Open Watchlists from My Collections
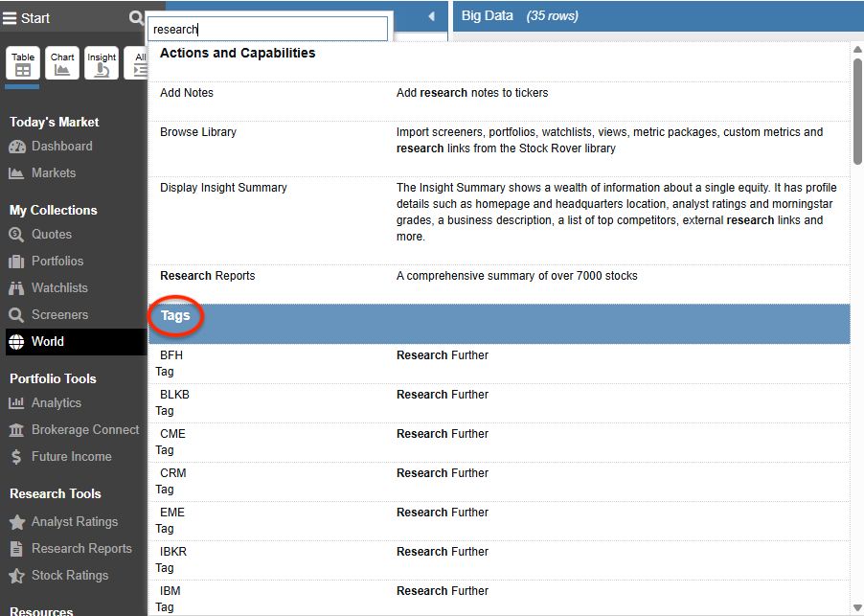864x616 pixels. (59, 288)
